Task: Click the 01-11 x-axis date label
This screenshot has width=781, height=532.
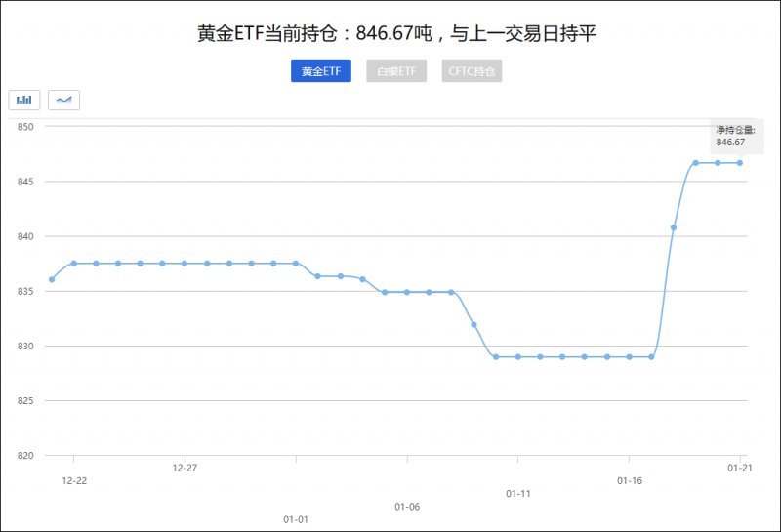Action: click(518, 494)
